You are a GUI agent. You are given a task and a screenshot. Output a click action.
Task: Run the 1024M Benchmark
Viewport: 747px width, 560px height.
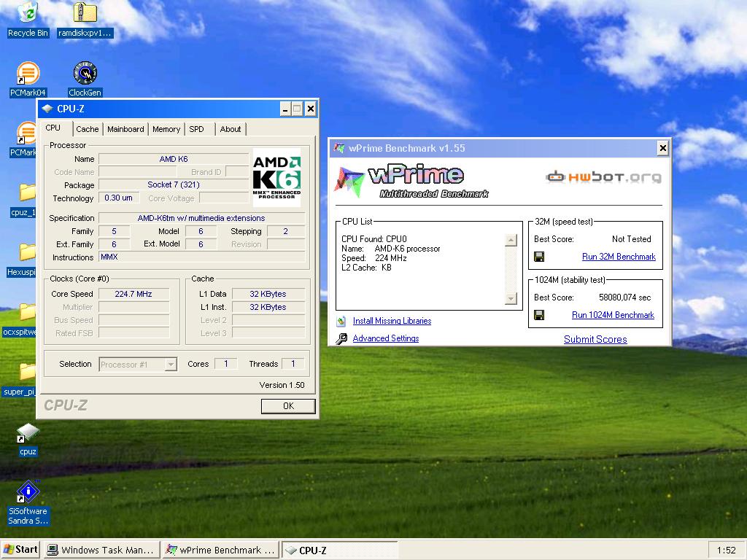613,315
